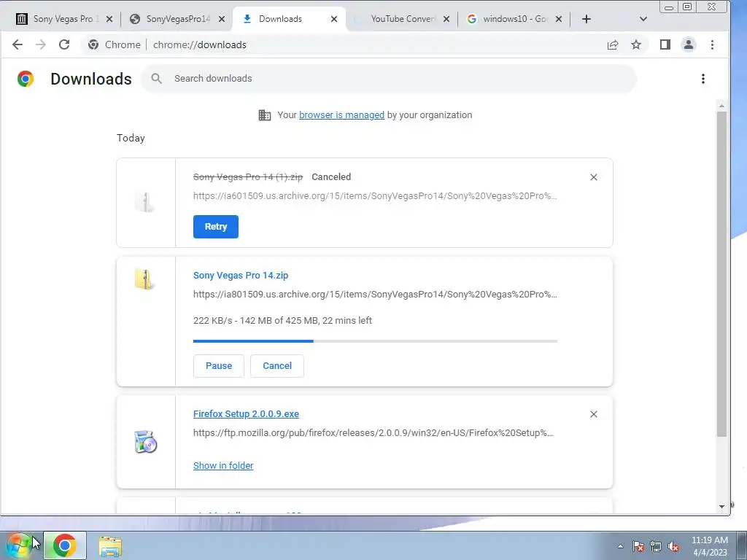Open the 'browser is managed' link

pyautogui.click(x=341, y=114)
